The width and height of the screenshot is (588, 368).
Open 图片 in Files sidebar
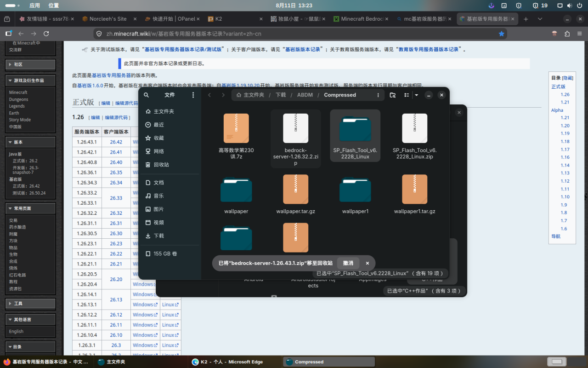pos(170,209)
